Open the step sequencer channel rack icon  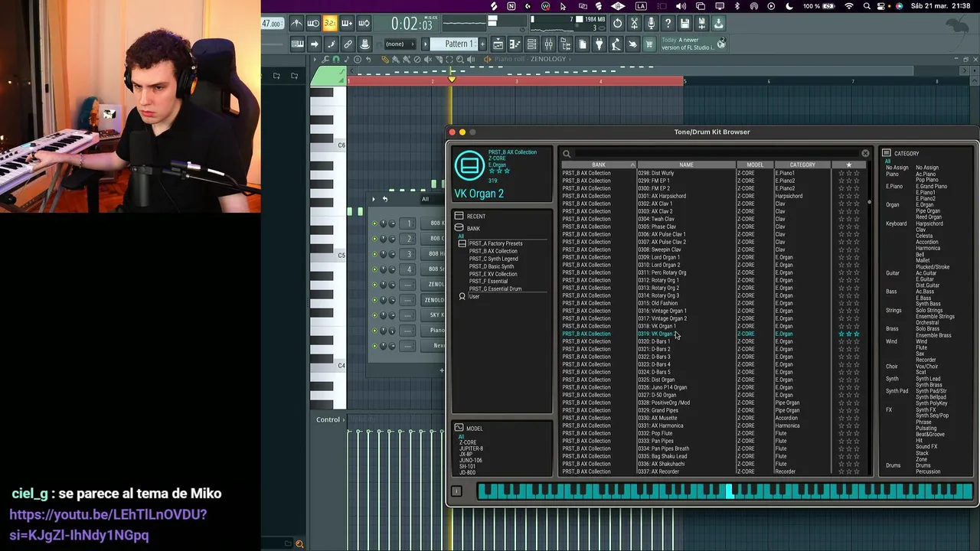pos(531,44)
